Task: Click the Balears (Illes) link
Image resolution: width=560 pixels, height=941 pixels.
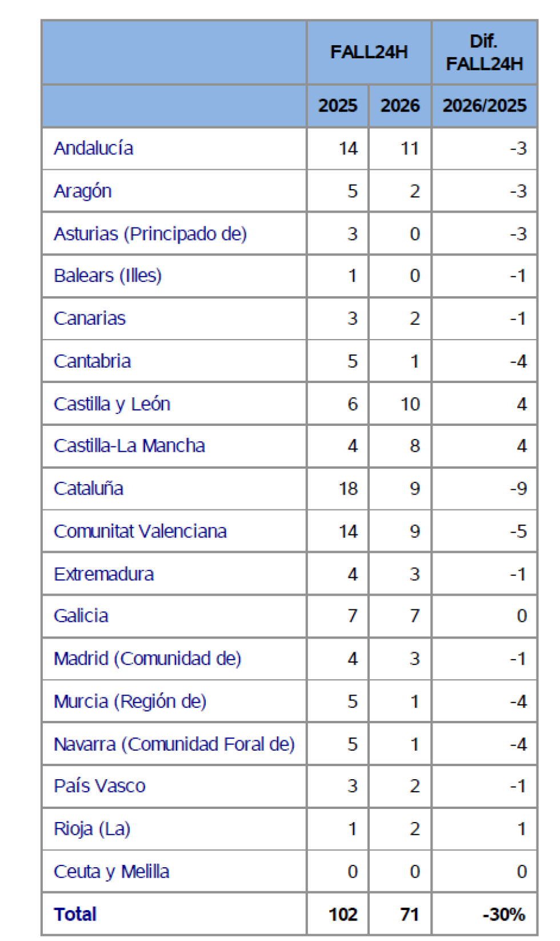Action: coord(107,276)
